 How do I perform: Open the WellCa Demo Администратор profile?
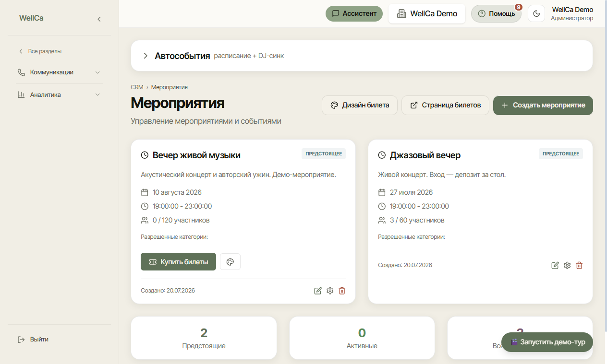tap(572, 13)
